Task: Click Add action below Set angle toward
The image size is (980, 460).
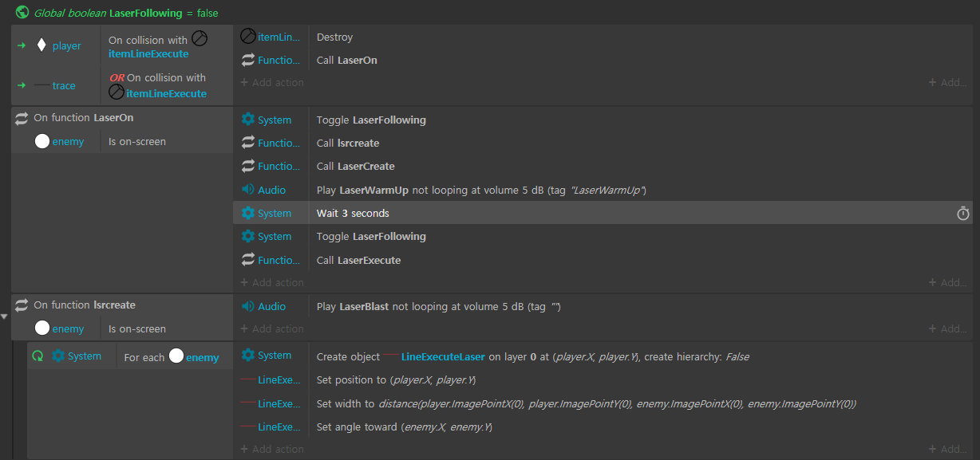Action: [272, 450]
